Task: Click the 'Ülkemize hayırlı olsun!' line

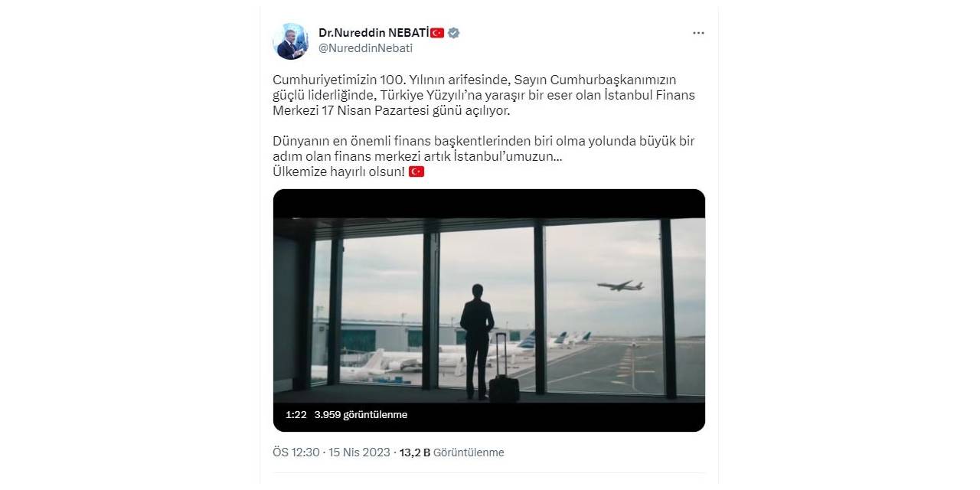Action: [x=338, y=171]
